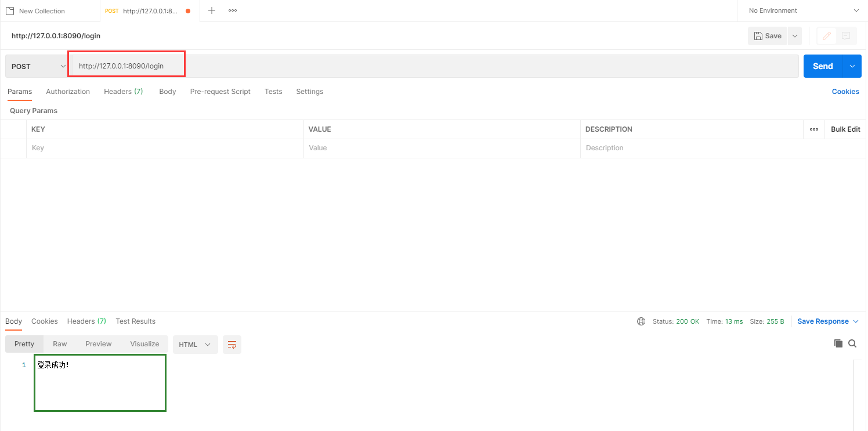Screen dimensions: 868x431
Task: Open the HTML format dropdown
Action: [196, 345]
